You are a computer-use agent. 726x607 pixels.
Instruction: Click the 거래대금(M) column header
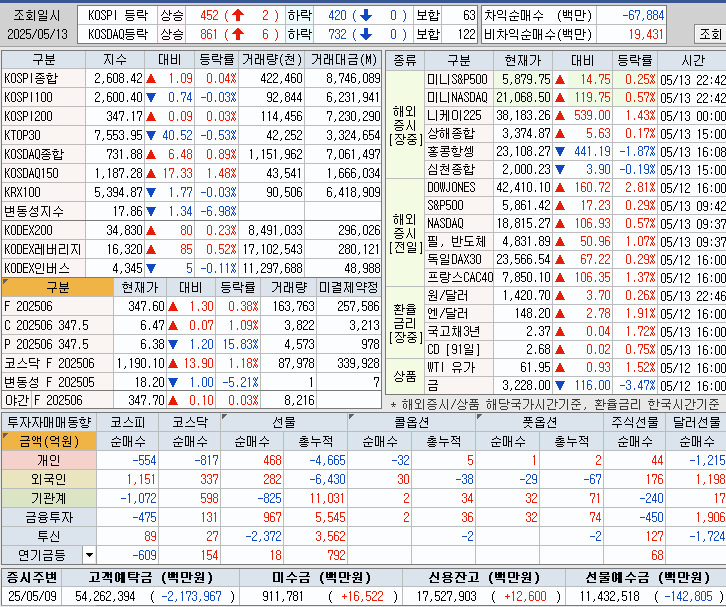344,60
